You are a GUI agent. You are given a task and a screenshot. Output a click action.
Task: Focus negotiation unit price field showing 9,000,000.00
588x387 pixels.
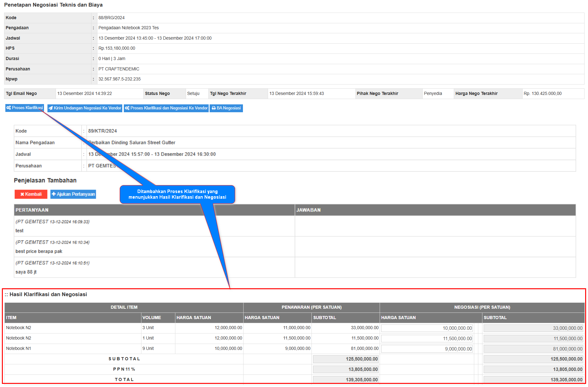click(427, 349)
